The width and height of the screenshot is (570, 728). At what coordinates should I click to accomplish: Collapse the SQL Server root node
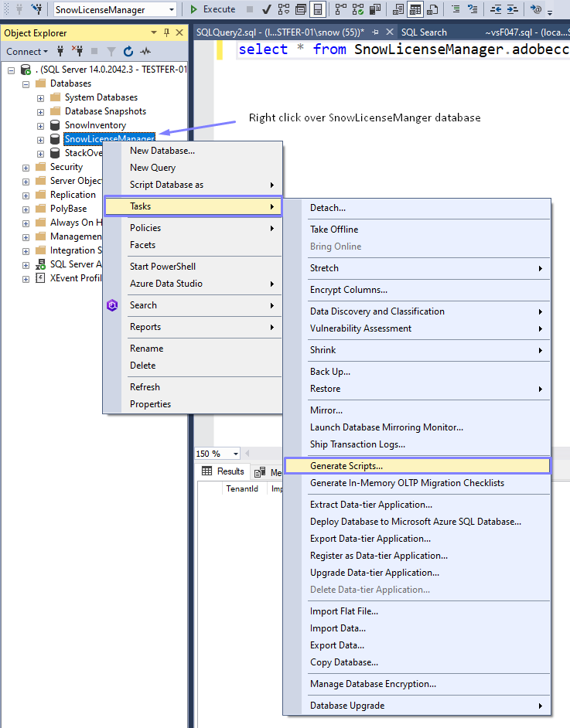pyautogui.click(x=11, y=70)
